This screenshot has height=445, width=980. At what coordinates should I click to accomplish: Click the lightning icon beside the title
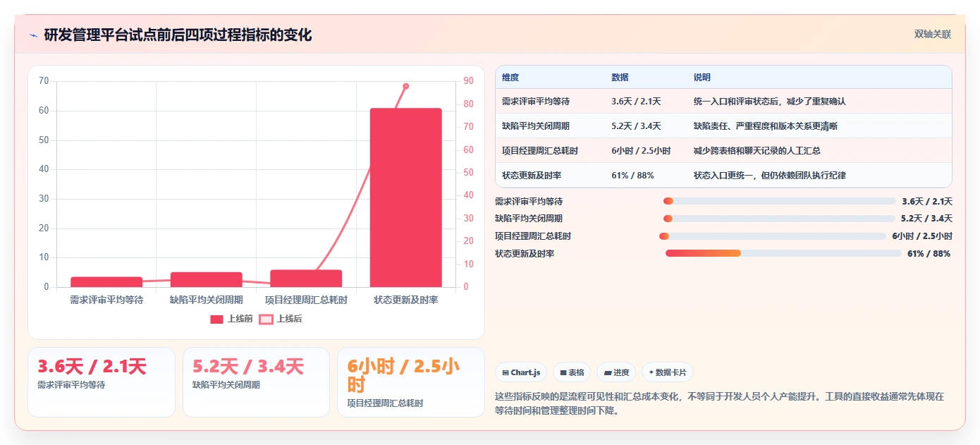[x=33, y=35]
